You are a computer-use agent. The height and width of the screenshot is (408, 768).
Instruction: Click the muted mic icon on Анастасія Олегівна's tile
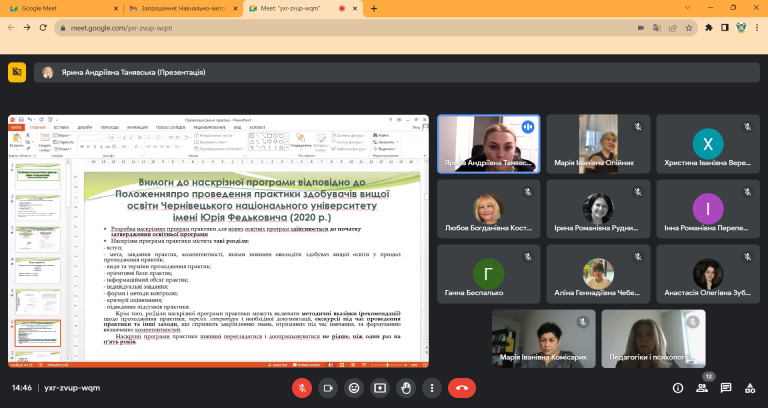click(747, 257)
